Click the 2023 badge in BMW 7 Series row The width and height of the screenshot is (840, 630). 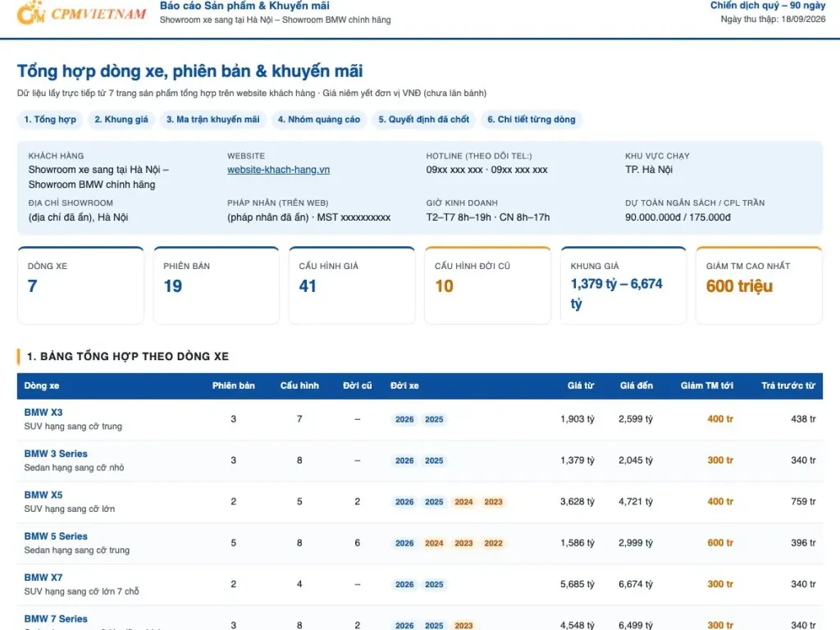464,626
